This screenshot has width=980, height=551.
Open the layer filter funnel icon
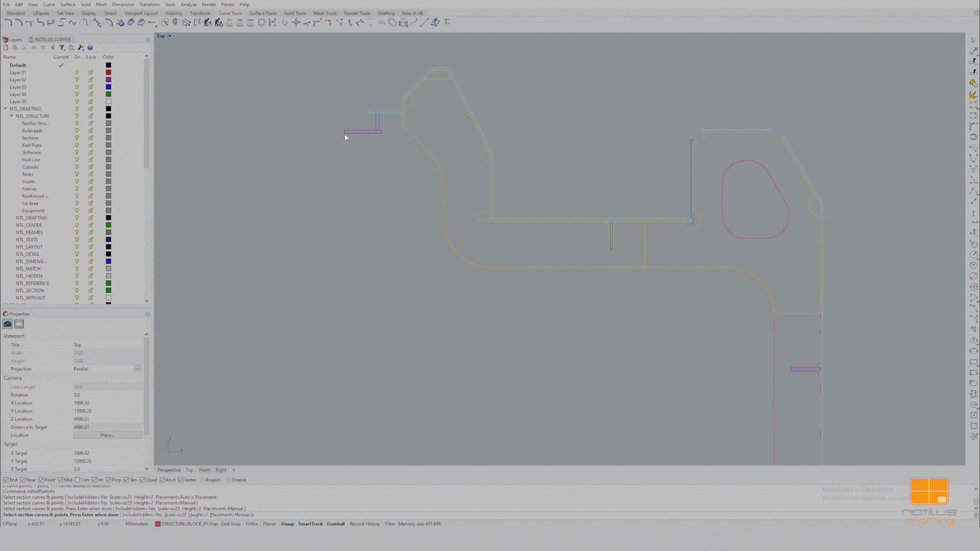pyautogui.click(x=62, y=47)
